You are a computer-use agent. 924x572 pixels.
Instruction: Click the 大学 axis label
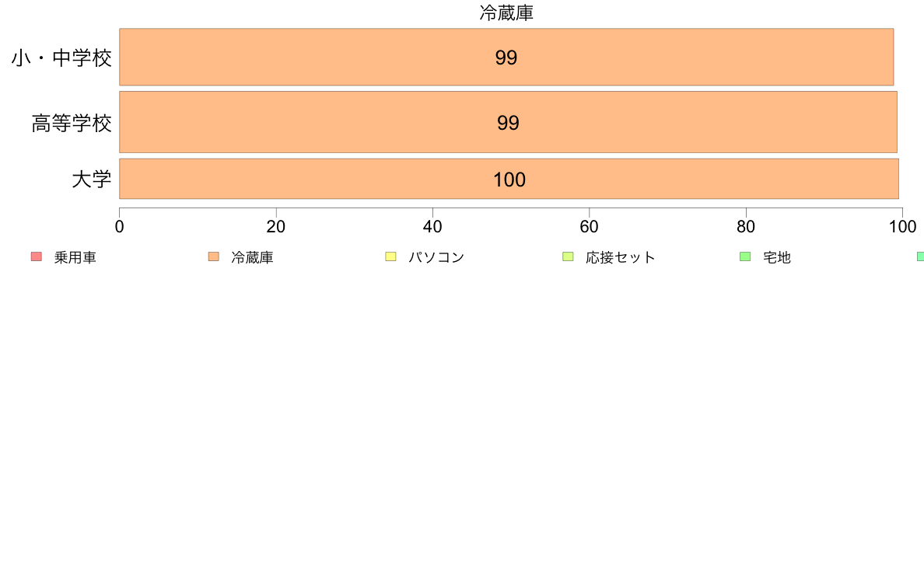91,179
